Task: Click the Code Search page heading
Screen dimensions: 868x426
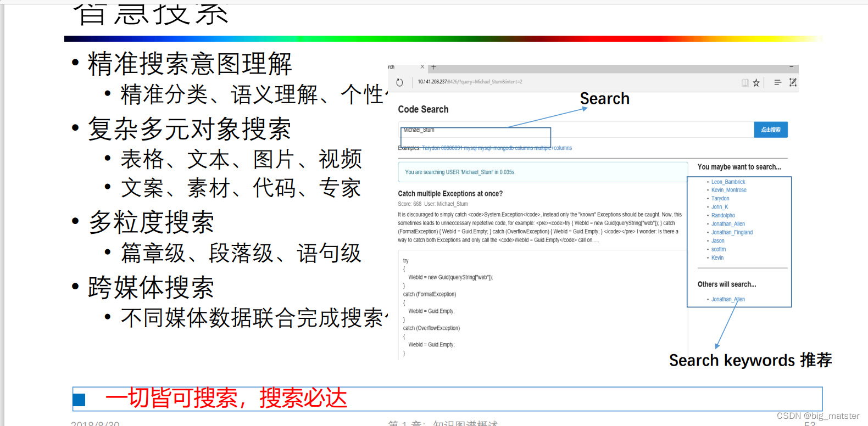Action: tap(423, 109)
